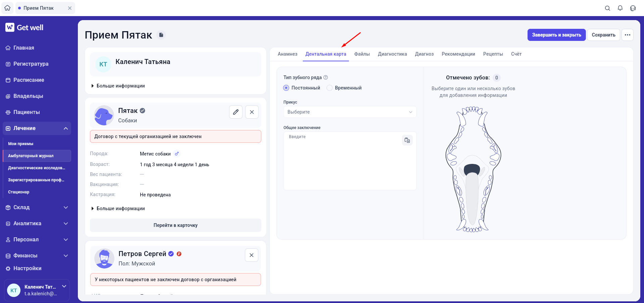Expand the Склад sidebar menu
The width and height of the screenshot is (644, 303).
pos(37,207)
